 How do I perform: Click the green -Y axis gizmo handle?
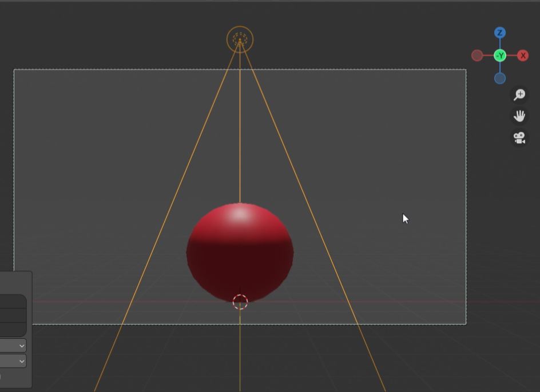(500, 55)
